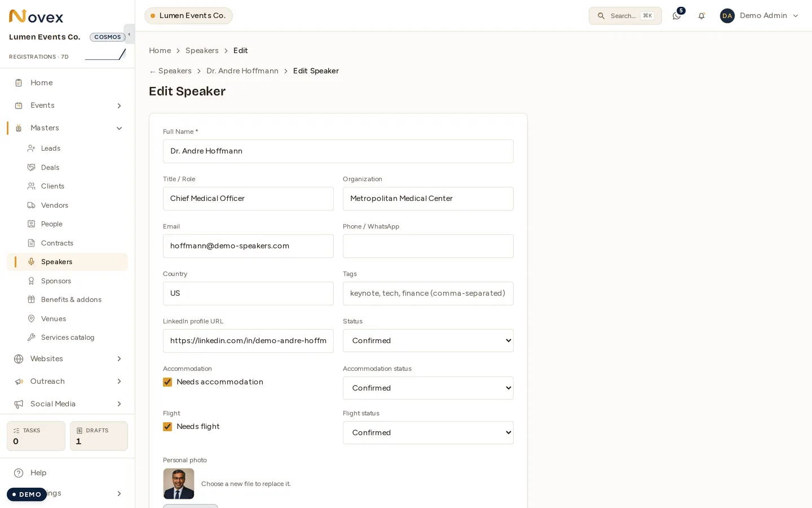Screen dimensions: 812x508
Task: Expand the Outreach sidebar section
Action: 68,382
